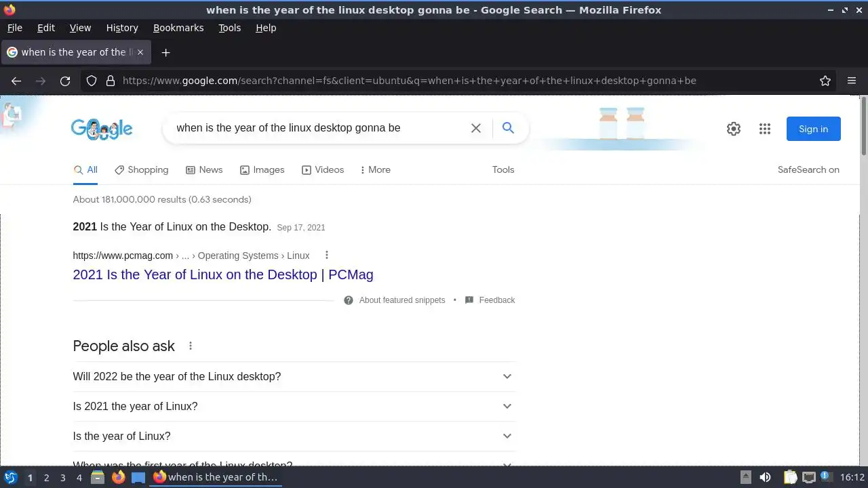Click the 16:12 clock in panel
Image resolution: width=868 pixels, height=488 pixels.
pos(852,477)
